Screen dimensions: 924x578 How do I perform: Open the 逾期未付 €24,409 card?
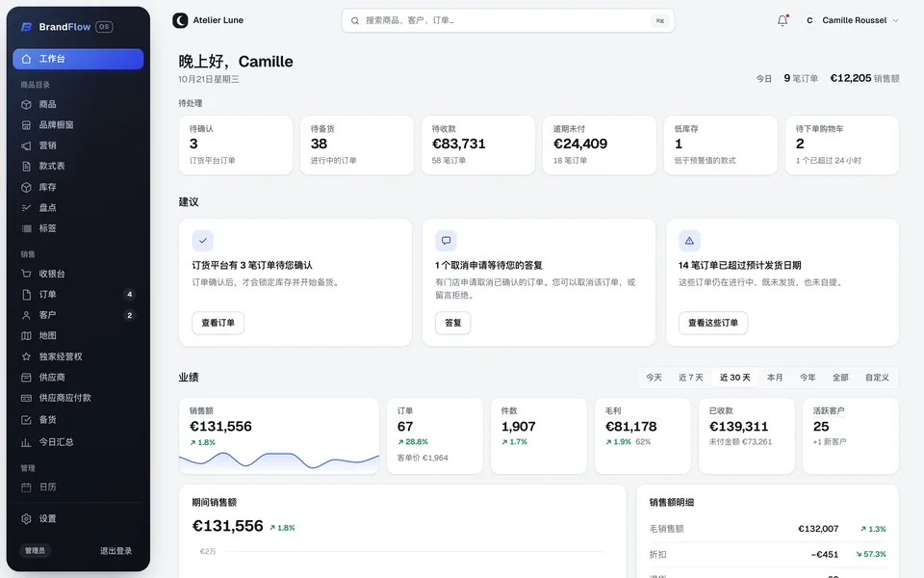click(x=600, y=145)
